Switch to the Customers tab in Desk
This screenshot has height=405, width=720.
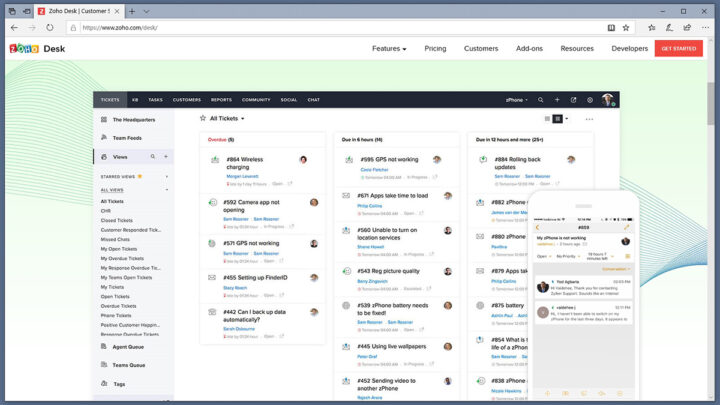click(x=187, y=100)
